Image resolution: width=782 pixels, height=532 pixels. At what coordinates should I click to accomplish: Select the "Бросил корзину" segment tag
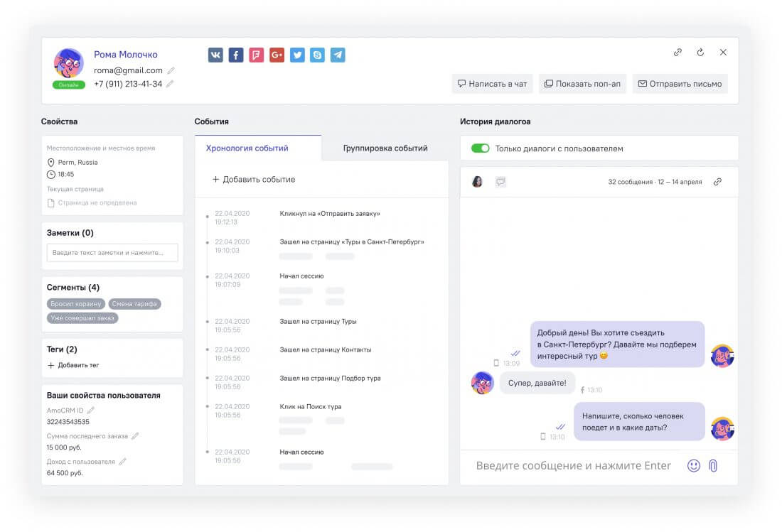click(76, 304)
